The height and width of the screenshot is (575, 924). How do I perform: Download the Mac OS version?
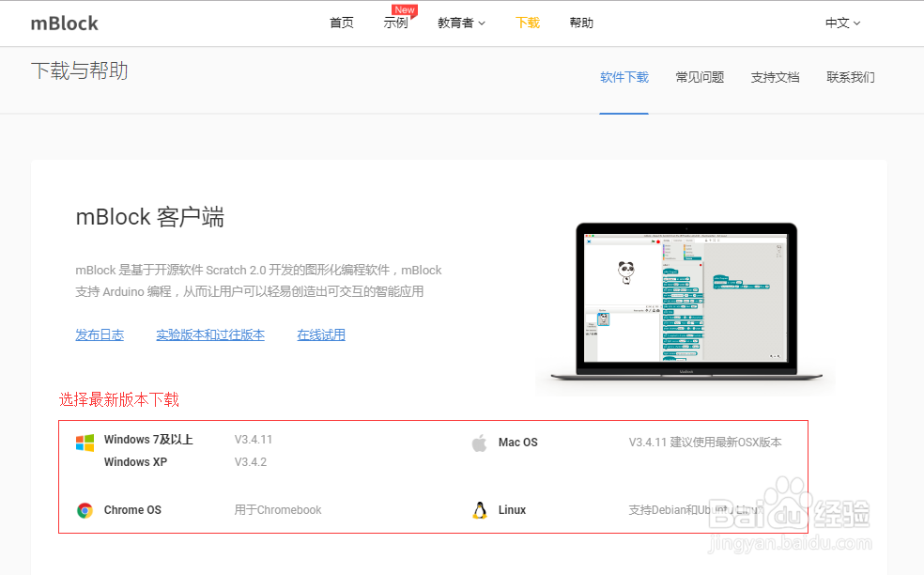(518, 443)
